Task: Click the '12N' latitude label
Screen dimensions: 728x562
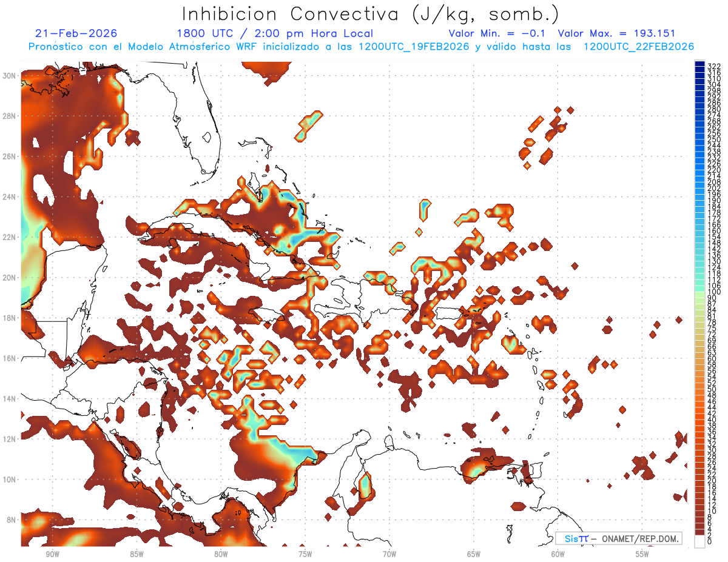Action: click(x=9, y=439)
